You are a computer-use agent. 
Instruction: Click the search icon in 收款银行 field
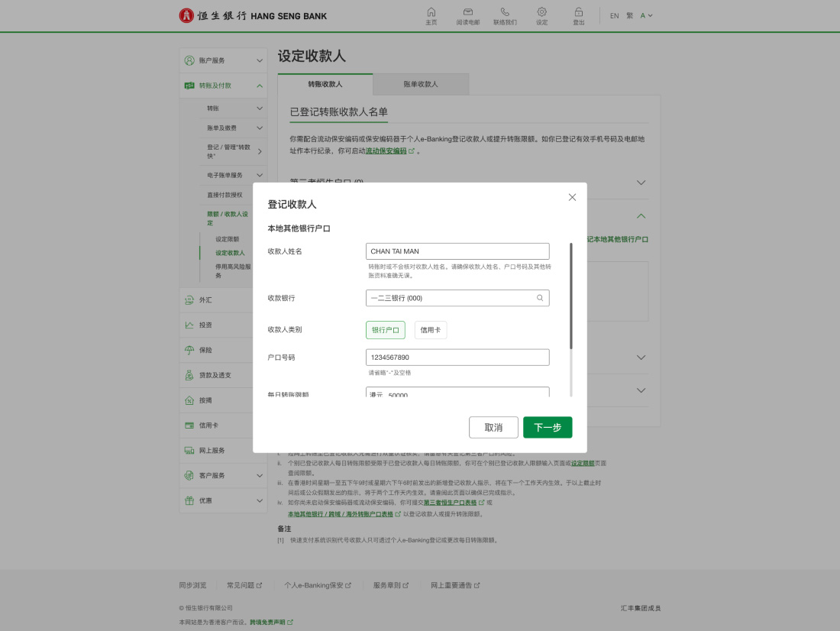(x=540, y=298)
